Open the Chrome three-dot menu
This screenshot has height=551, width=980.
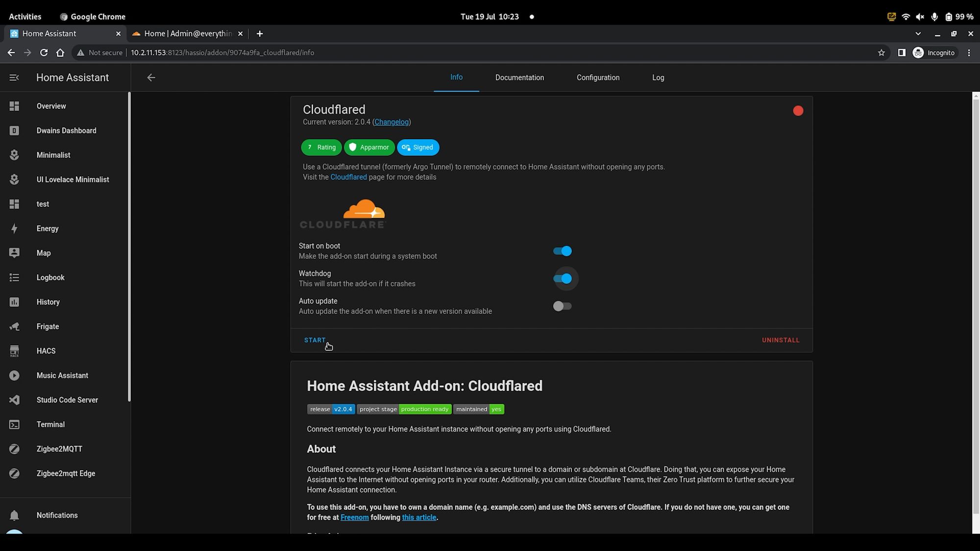(x=969, y=52)
